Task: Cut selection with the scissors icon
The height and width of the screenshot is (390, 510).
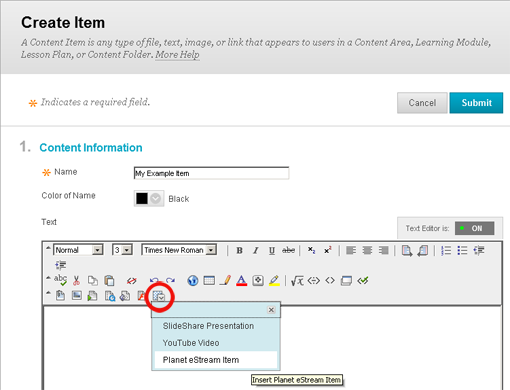Action: (76, 280)
